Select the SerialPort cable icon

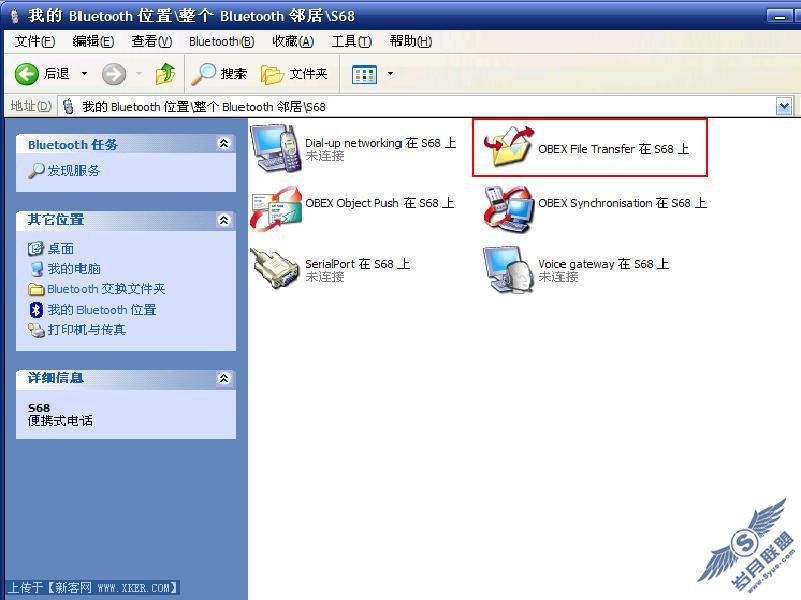[x=276, y=269]
